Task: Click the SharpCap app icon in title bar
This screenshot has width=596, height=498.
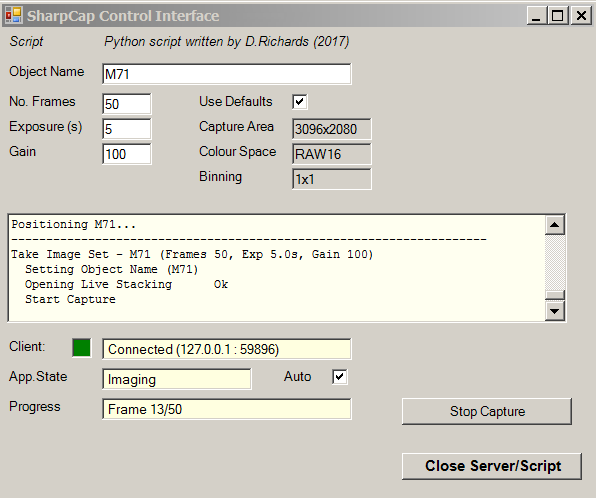Action: [x=14, y=15]
